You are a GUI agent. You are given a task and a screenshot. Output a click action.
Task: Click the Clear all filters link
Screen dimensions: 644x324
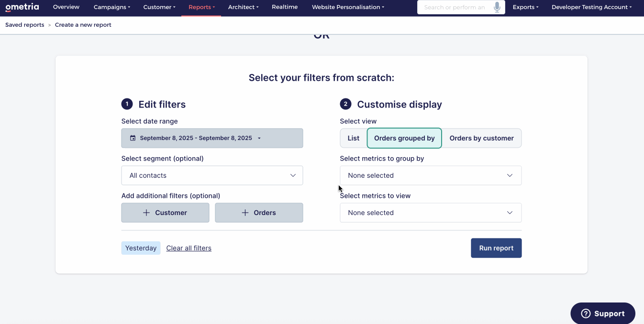point(189,248)
